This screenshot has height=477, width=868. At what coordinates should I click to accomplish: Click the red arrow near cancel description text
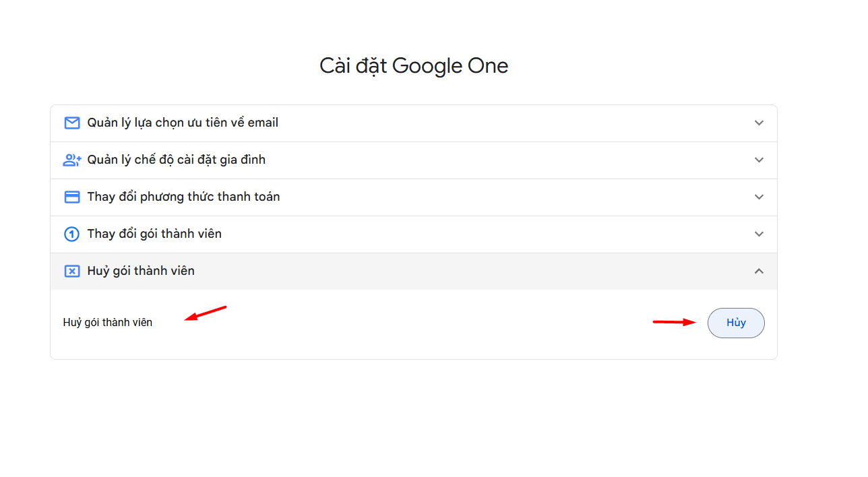tap(206, 313)
